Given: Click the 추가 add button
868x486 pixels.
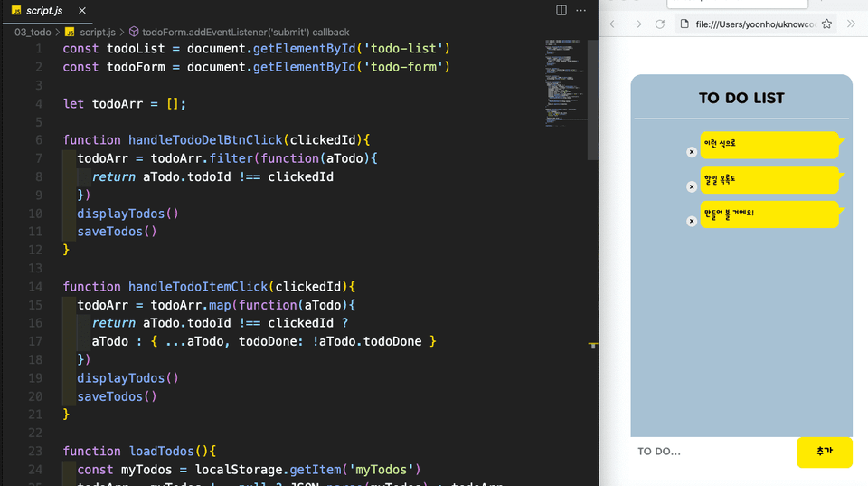Looking at the screenshot, I should click(x=825, y=453).
